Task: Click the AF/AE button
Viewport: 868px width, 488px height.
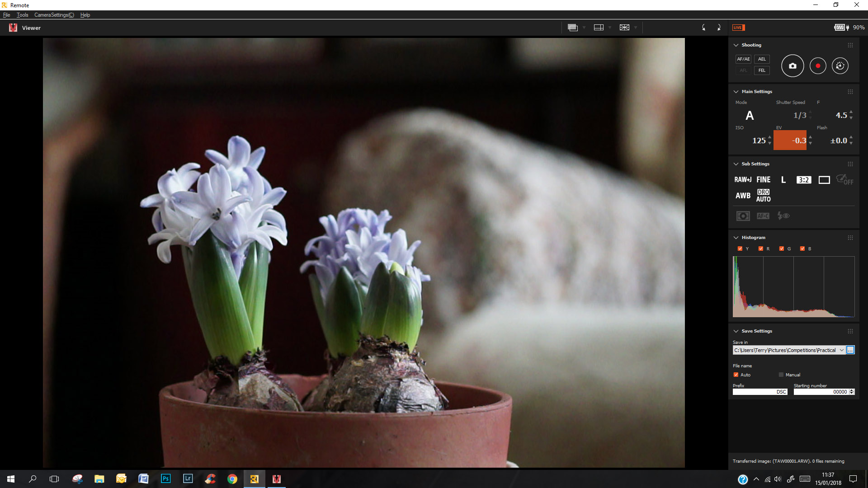Action: coord(743,59)
